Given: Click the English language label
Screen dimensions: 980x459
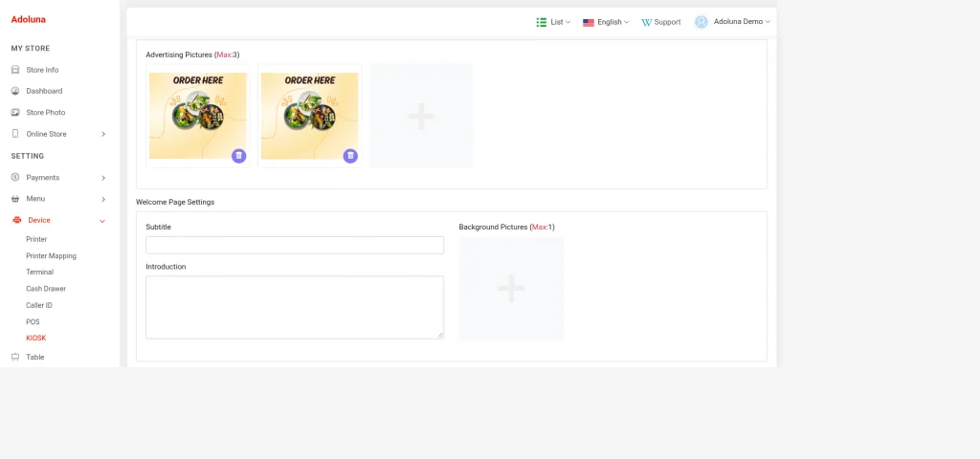Looking at the screenshot, I should tap(610, 23).
